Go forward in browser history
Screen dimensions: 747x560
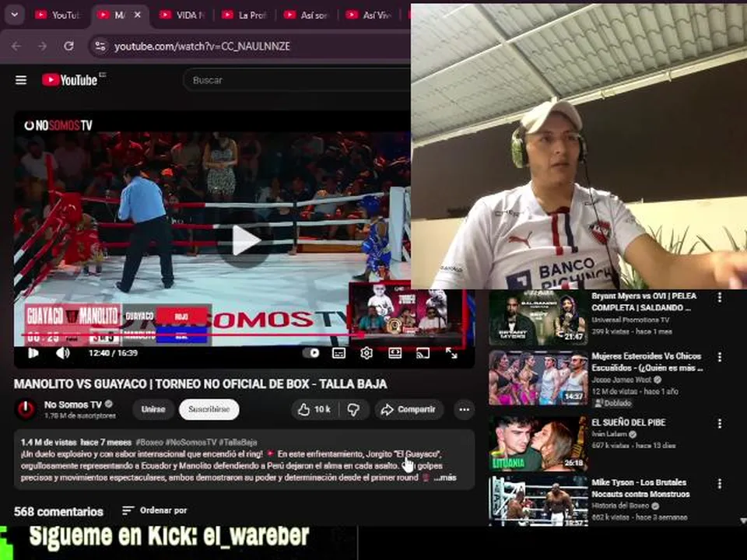[42, 46]
